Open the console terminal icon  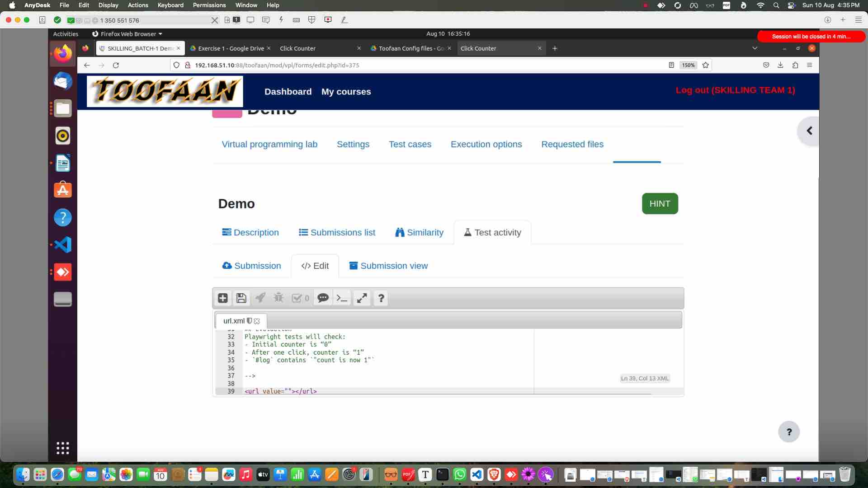pyautogui.click(x=342, y=298)
